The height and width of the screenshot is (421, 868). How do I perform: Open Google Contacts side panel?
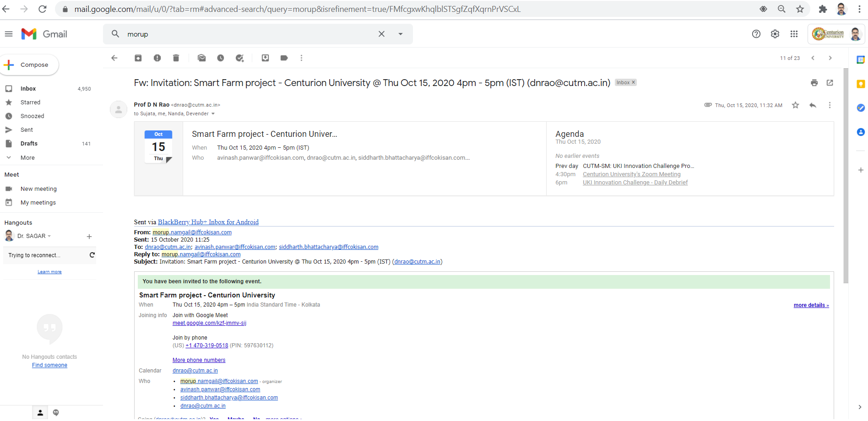click(x=861, y=132)
